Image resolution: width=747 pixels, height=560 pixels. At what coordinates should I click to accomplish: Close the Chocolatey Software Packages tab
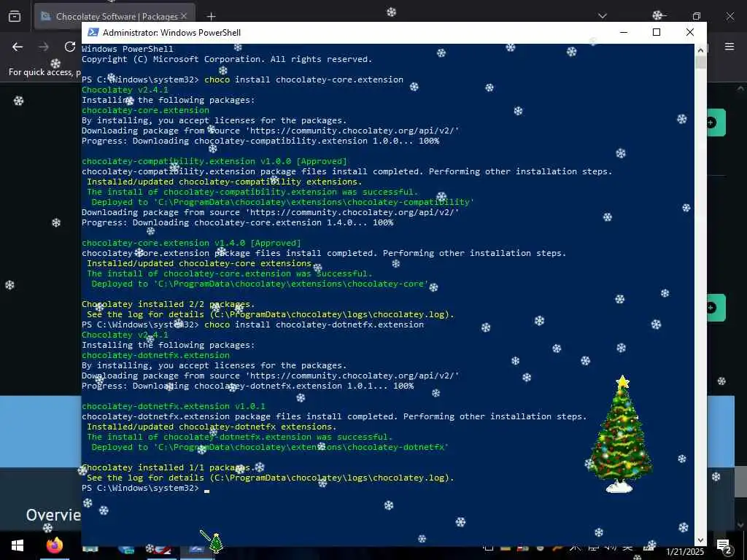pyautogui.click(x=183, y=16)
